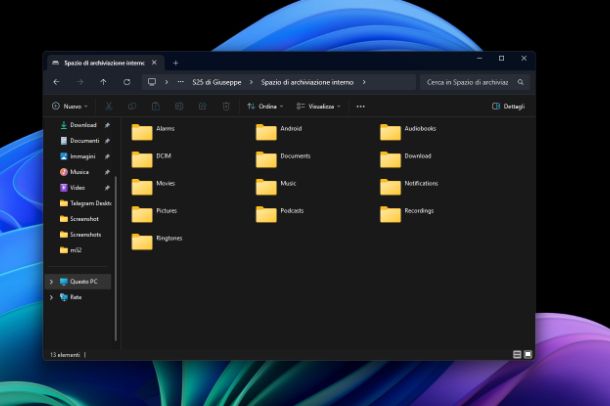
Task: Click S25 di Giuseppe in the breadcrumb
Action: [x=216, y=82]
